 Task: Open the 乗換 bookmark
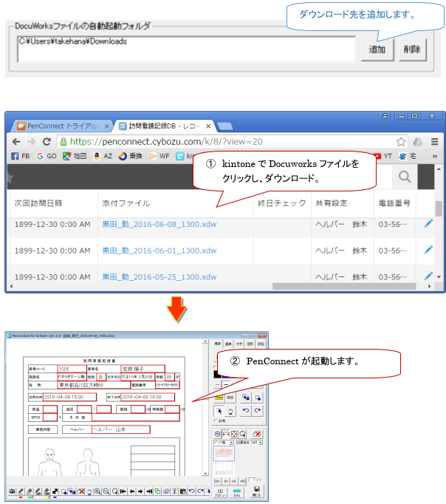click(x=130, y=156)
